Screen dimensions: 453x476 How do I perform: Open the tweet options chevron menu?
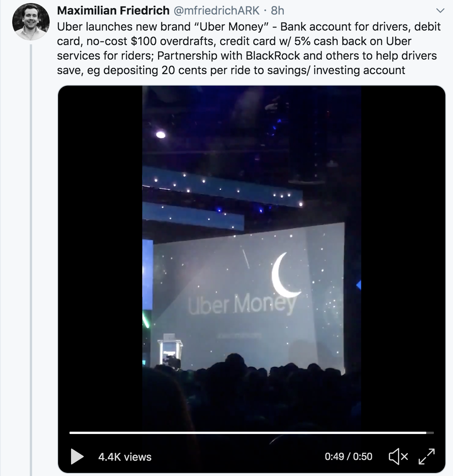click(440, 11)
